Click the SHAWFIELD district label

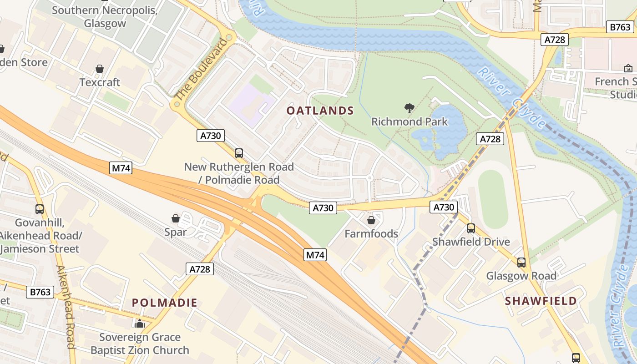click(541, 301)
